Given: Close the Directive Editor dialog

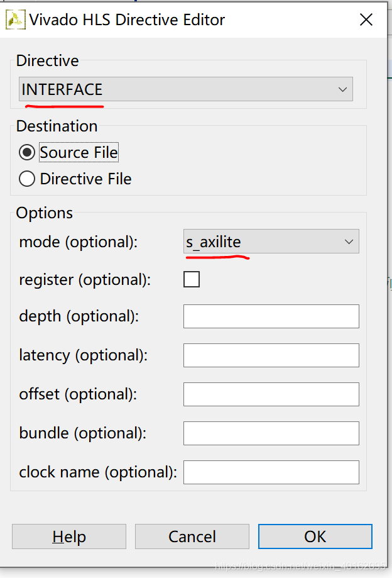Looking at the screenshot, I should coord(366,19).
